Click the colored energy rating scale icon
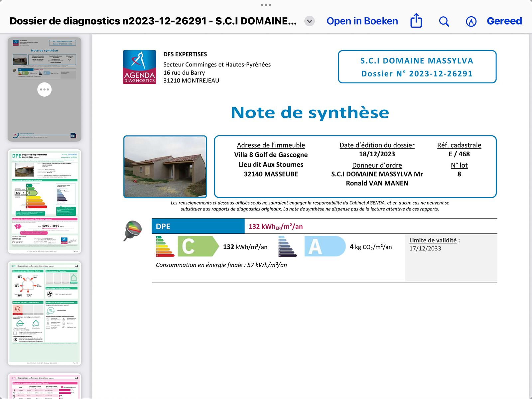This screenshot has width=532, height=399. click(165, 246)
